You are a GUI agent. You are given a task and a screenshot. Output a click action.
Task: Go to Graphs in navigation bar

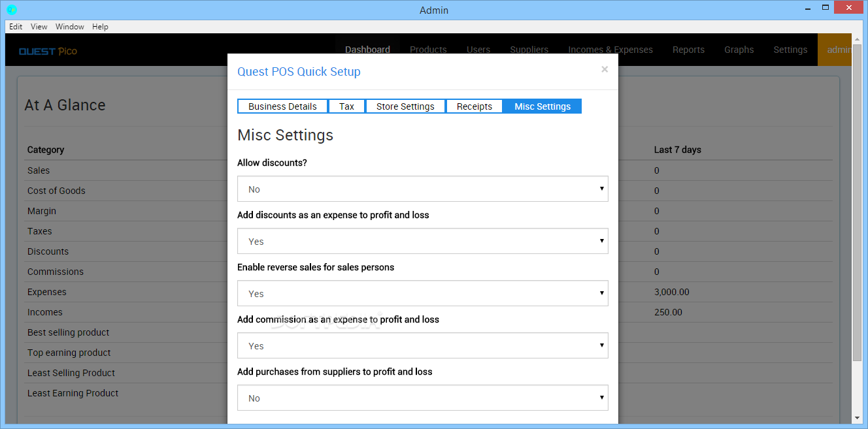coord(739,50)
